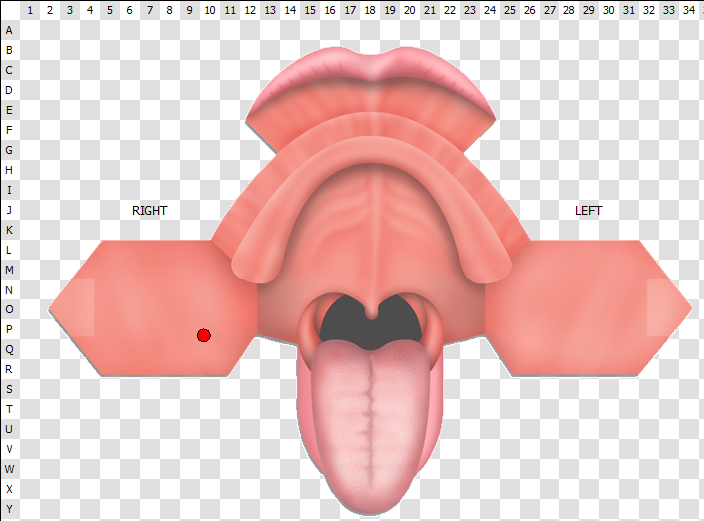The width and height of the screenshot is (704, 521).
Task: Select row header I
Action: tap(9, 190)
